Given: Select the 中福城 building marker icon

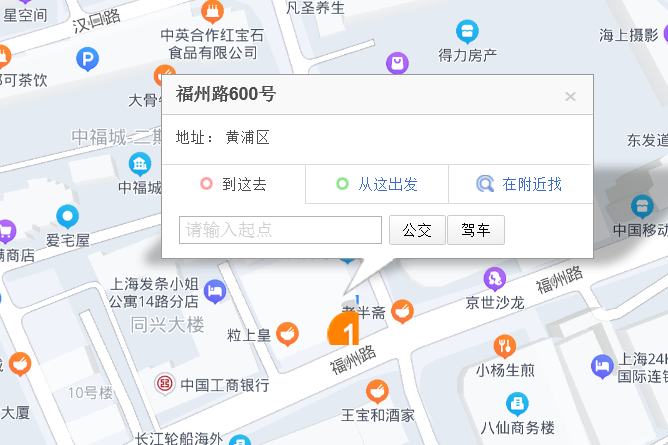Looking at the screenshot, I should point(140,164).
